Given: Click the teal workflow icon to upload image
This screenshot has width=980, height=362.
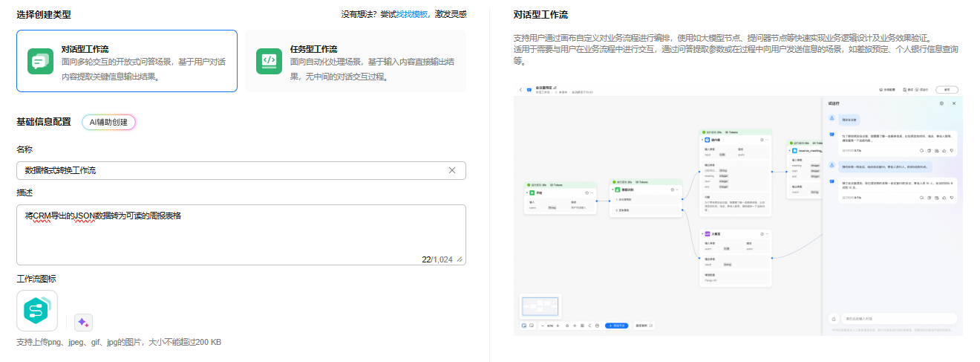Looking at the screenshot, I should (x=37, y=311).
